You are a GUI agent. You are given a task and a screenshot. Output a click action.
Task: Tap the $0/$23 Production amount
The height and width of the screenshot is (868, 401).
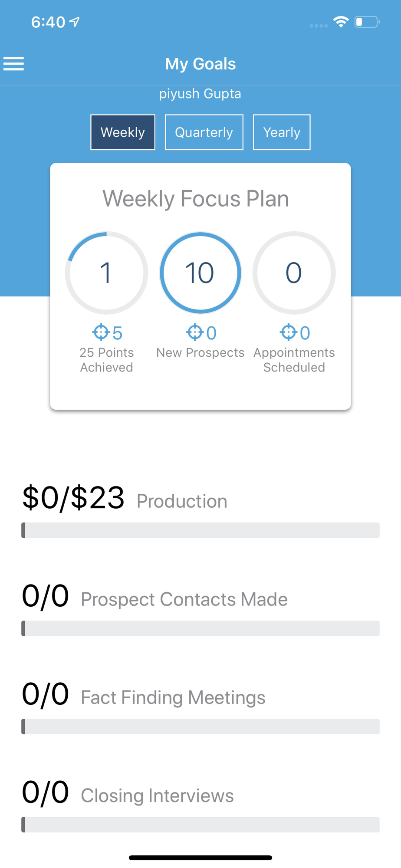coord(73,498)
